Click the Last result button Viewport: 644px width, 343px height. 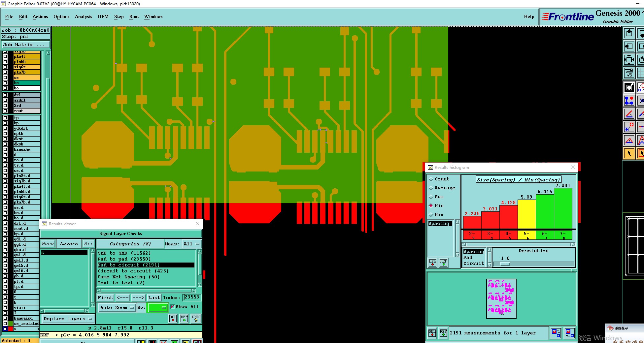(x=154, y=298)
